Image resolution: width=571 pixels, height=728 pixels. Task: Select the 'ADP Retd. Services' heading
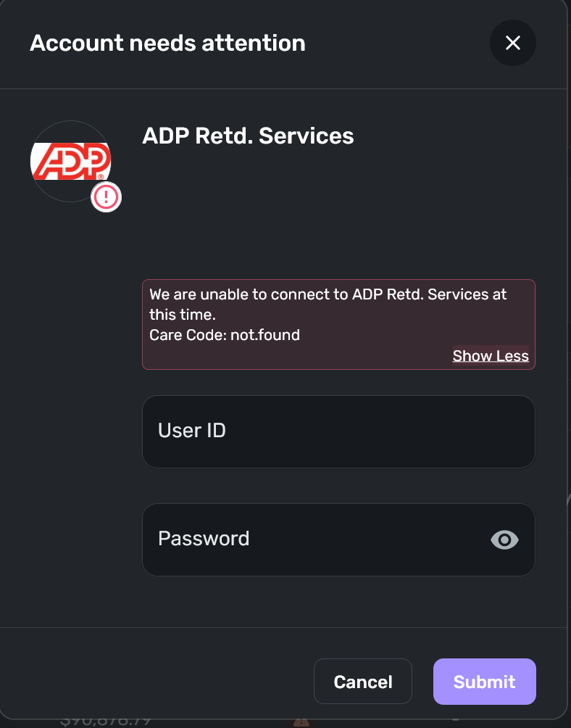coord(248,136)
